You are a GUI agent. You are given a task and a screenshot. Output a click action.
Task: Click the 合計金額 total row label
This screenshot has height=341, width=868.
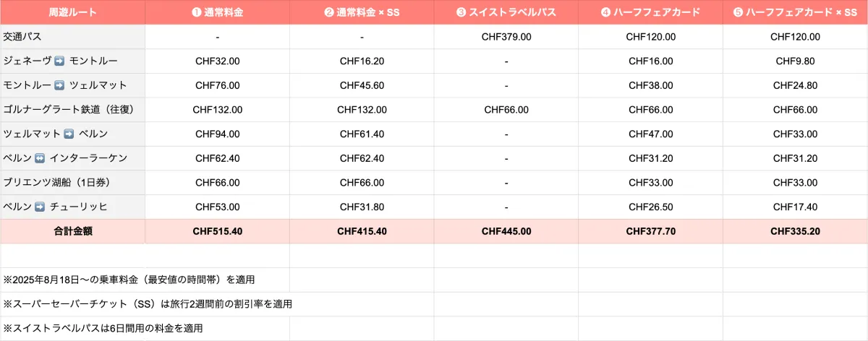click(x=72, y=231)
